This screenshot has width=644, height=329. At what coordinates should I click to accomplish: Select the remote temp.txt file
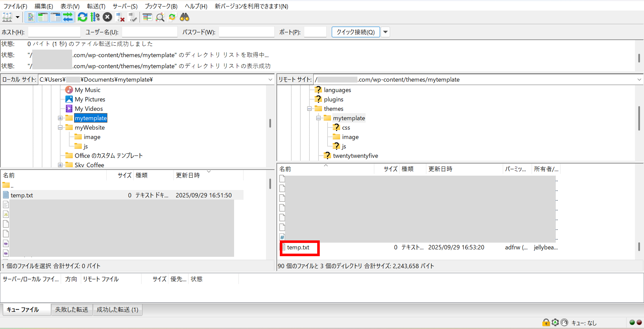(x=298, y=247)
